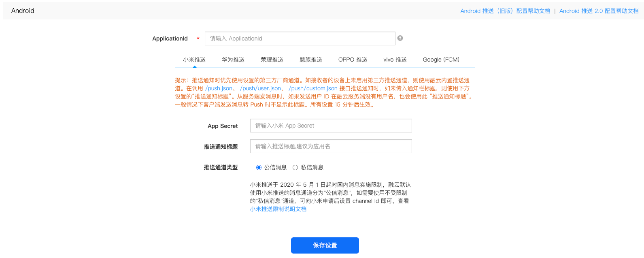The width and height of the screenshot is (644, 258).
Task: Switch to the OPPO 推送 tab
Action: pos(353,60)
